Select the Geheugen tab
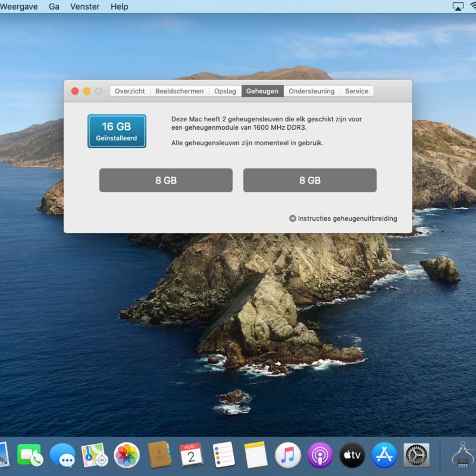Viewport: 476px width, 476px height. pos(262,91)
